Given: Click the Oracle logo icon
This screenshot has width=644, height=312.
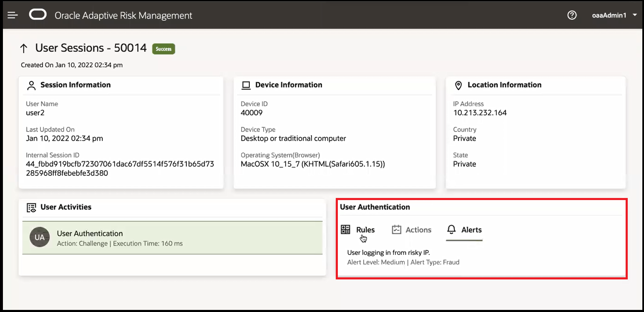Looking at the screenshot, I should tap(38, 15).
